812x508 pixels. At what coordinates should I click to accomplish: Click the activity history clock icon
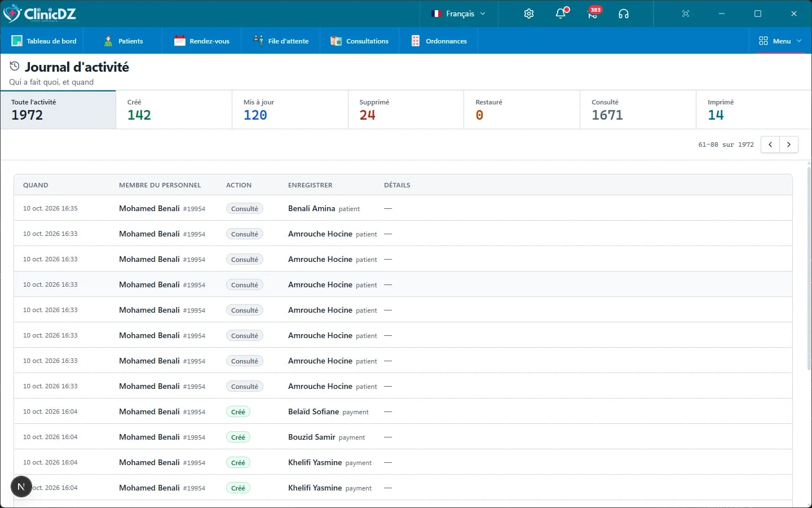(x=15, y=67)
